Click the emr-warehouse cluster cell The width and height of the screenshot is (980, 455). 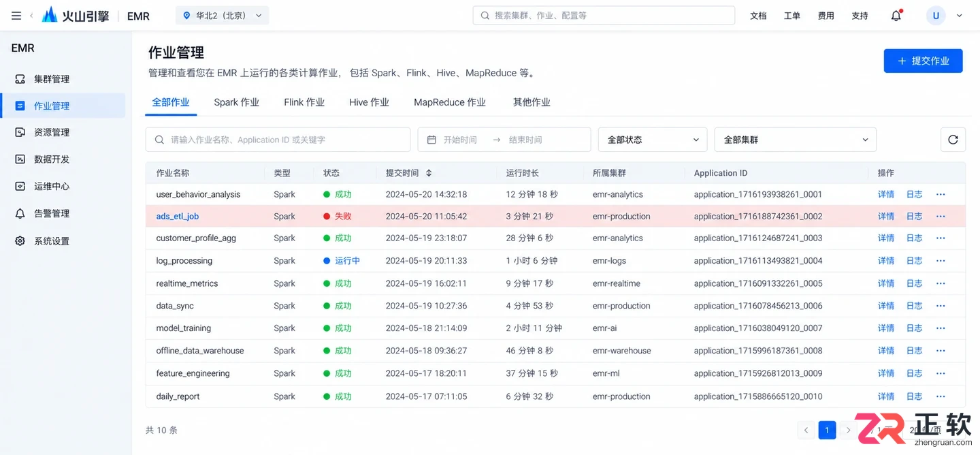[622, 351]
